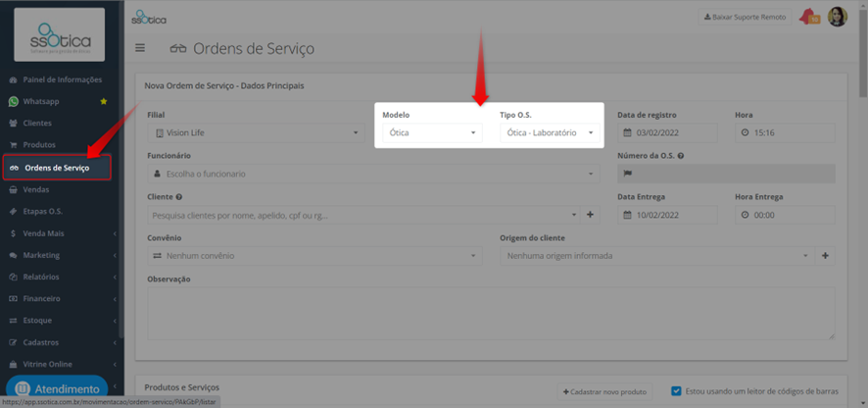Expand the Filial Vision Life dropdown
This screenshot has height=408, width=868.
tap(256, 133)
